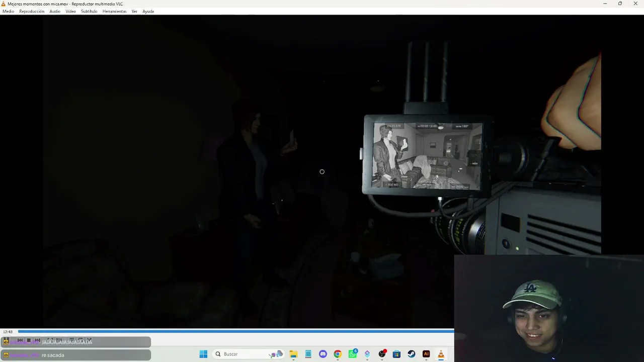Screen dimensions: 644x362
Task: Open the Windows Start menu
Action: [203, 354]
